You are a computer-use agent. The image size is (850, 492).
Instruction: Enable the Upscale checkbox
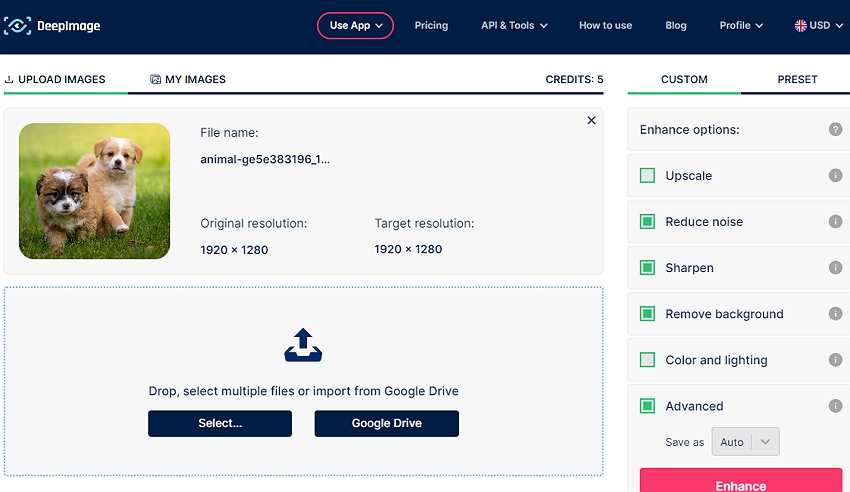click(647, 176)
